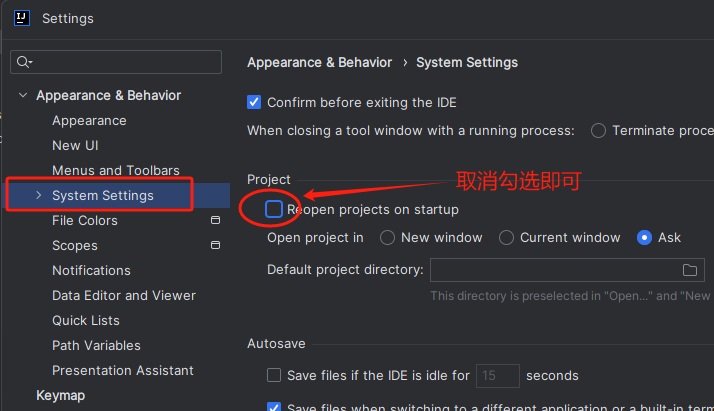Select the Terminate process radio button
The height and width of the screenshot is (411, 714).
point(598,130)
